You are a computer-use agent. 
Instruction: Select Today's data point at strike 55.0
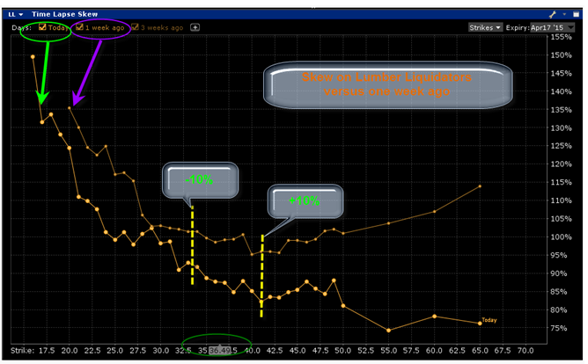[389, 331]
